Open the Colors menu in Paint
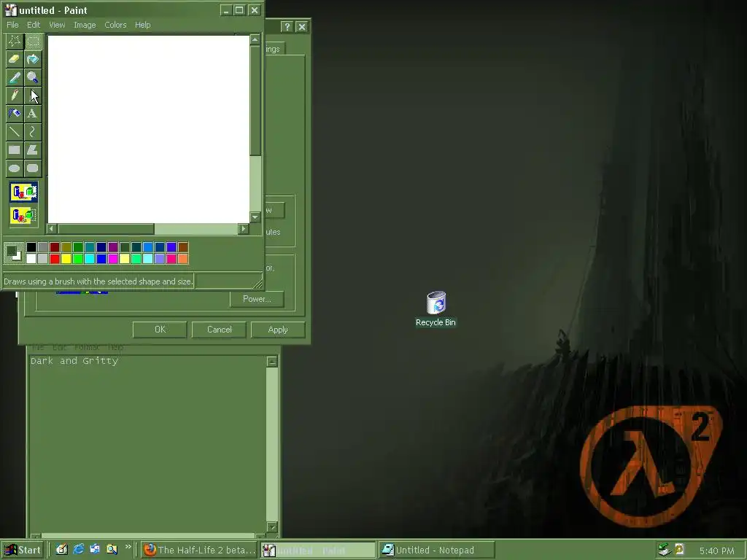The width and height of the screenshot is (747, 560). (x=115, y=25)
